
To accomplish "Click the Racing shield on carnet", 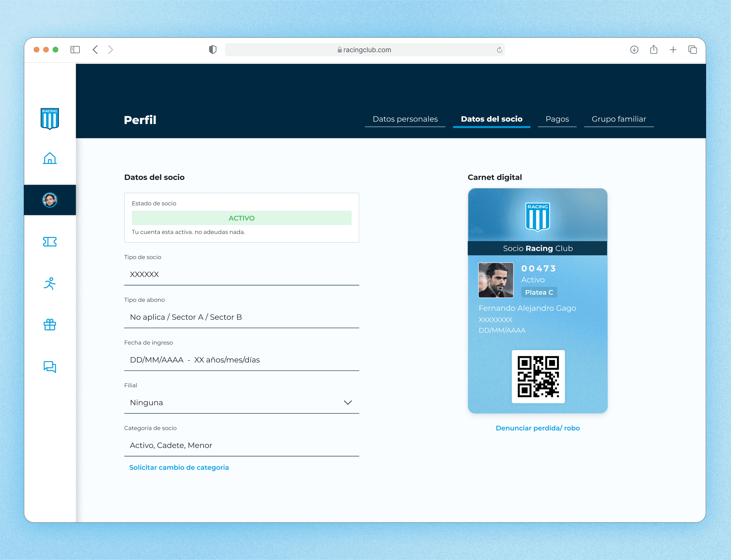I will [x=537, y=217].
